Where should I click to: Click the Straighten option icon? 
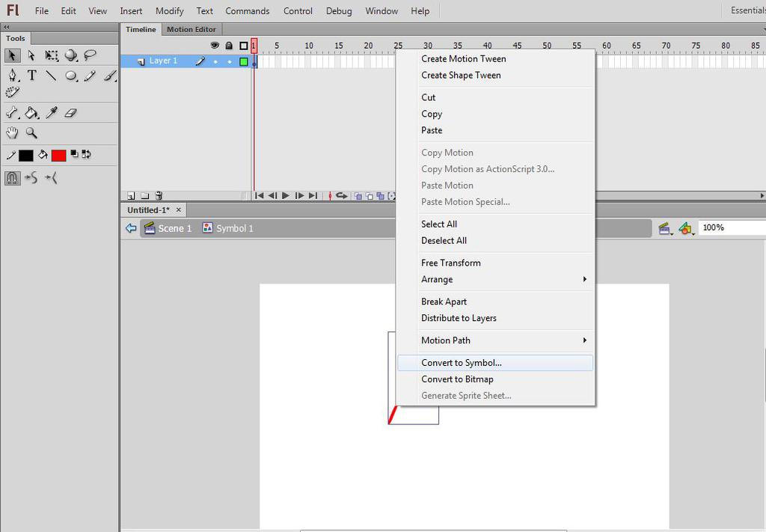[51, 178]
